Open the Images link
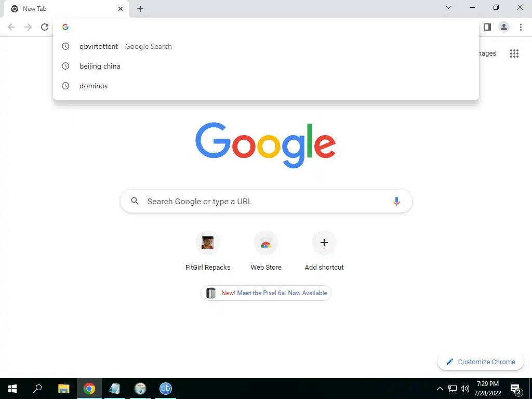This screenshot has height=399, width=532. [486, 54]
